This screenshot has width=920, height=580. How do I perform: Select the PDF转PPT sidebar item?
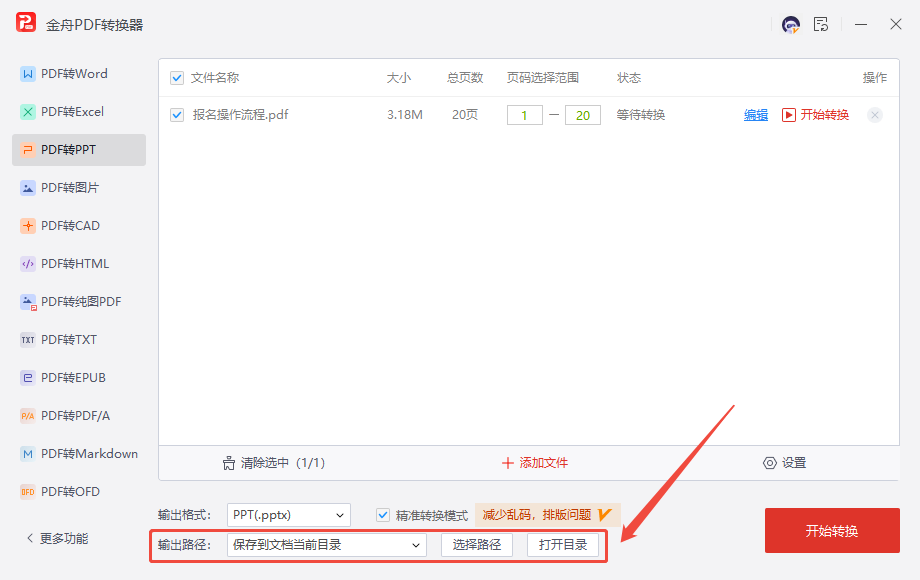coord(79,150)
